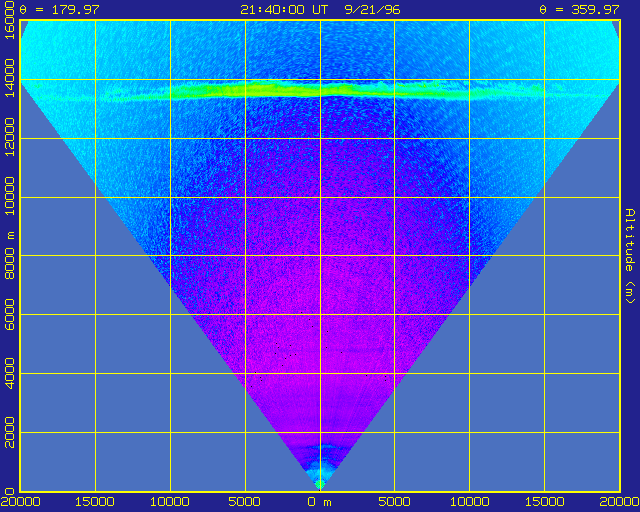The height and width of the screenshot is (512, 640).
Task: Click the green lidar origin marker at scan apex
Action: pos(320,484)
